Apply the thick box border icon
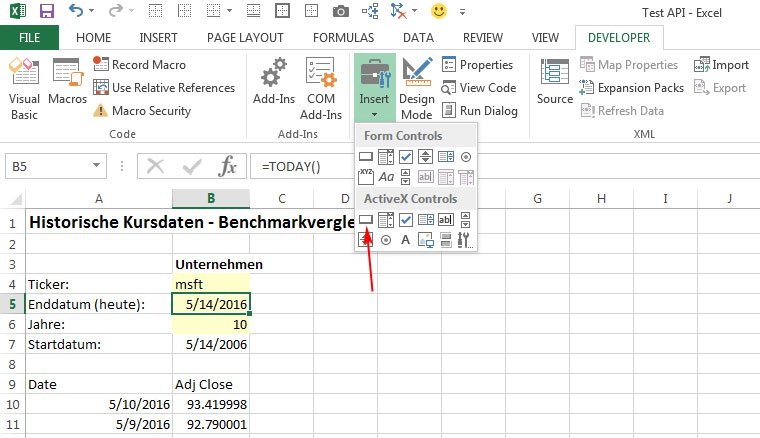 coord(282,10)
